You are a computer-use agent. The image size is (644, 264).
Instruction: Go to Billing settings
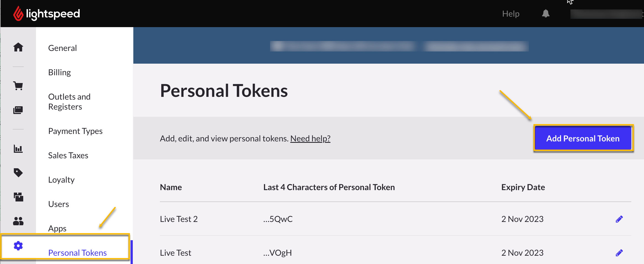click(x=59, y=72)
